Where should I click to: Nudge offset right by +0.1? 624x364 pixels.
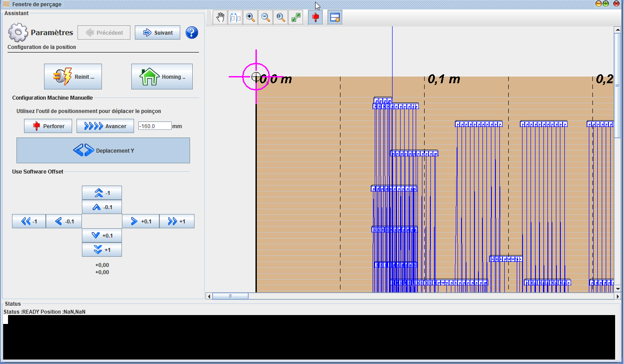(x=141, y=221)
